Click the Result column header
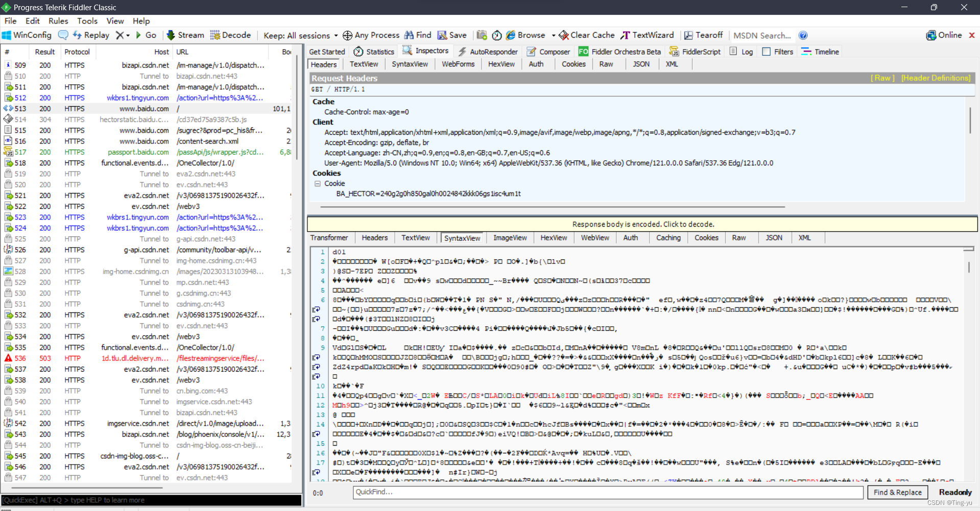The height and width of the screenshot is (511, 980). tap(45, 52)
